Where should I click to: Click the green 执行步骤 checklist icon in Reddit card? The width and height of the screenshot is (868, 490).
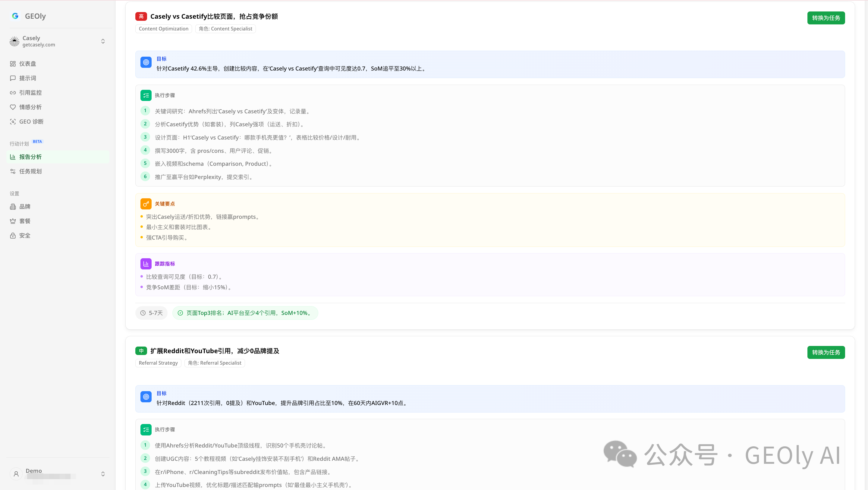(146, 430)
